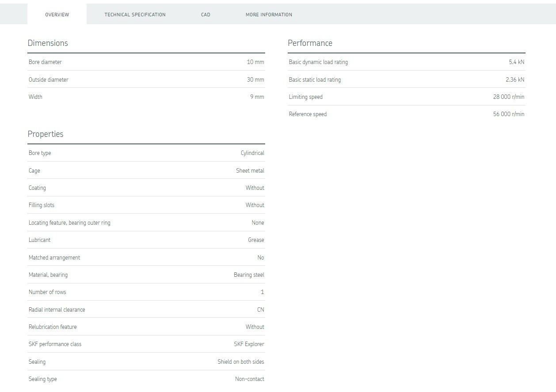Select the Dimensions heading
Screen dimensions: 556x392
point(48,43)
